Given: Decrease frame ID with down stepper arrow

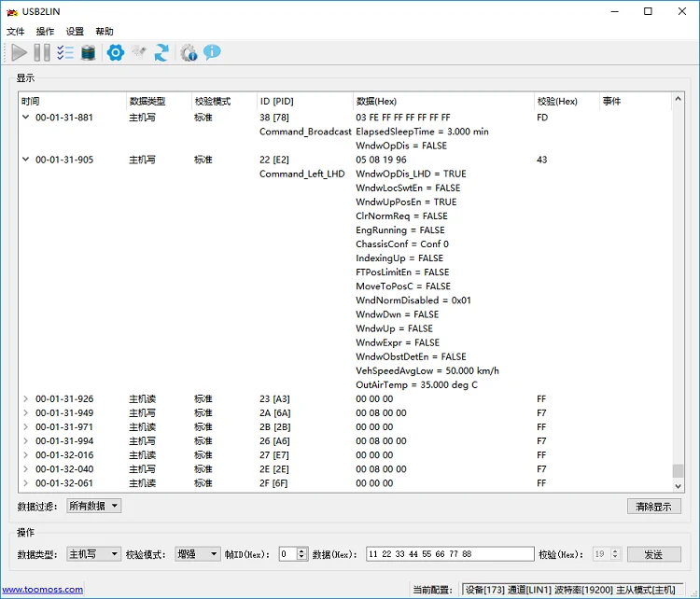Looking at the screenshot, I should tap(302, 557).
